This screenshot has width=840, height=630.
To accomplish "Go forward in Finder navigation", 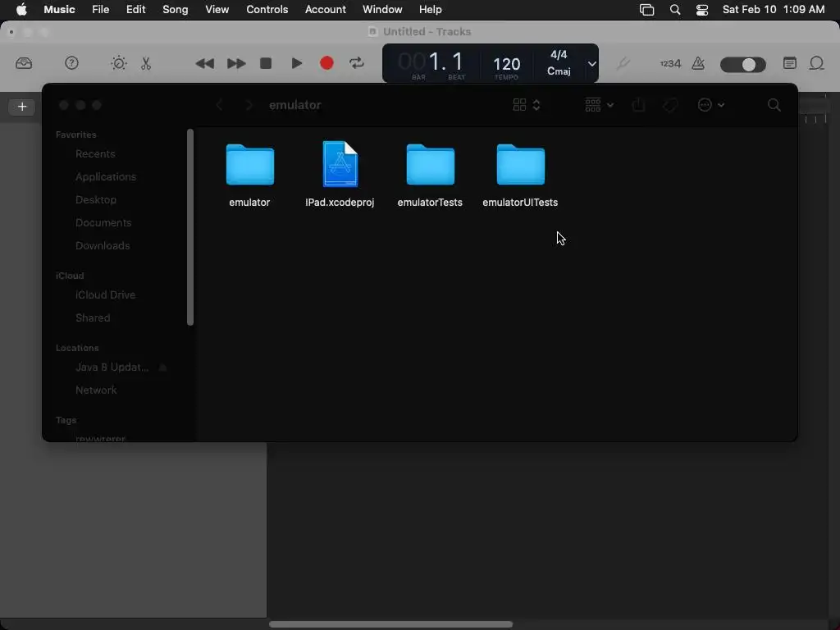I will coord(249,105).
